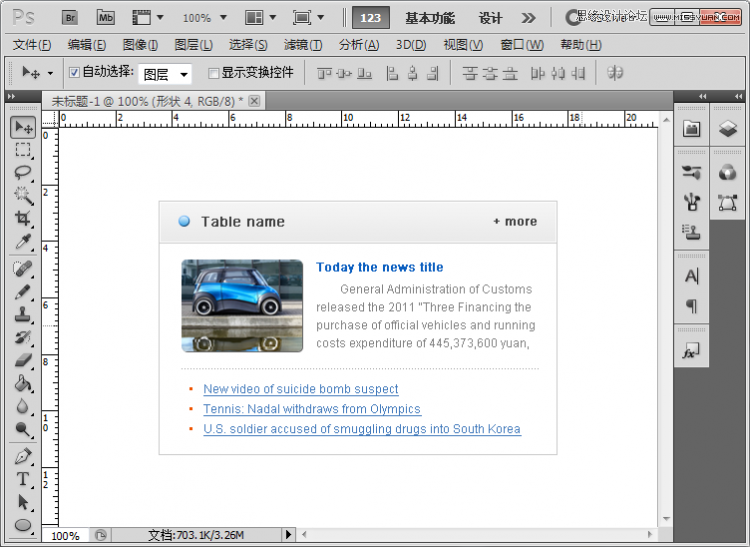Click the zoom percentage field in status bar
This screenshot has height=547, width=750.
[x=65, y=536]
